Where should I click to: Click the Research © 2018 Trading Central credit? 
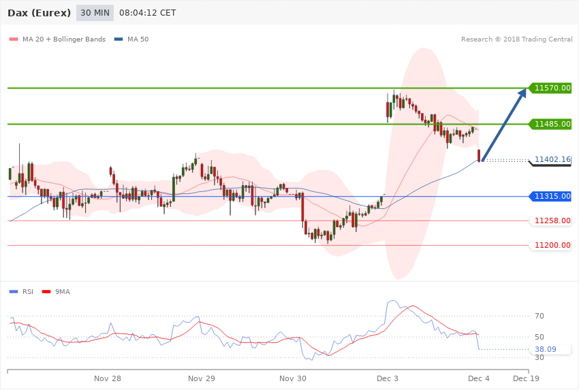516,39
